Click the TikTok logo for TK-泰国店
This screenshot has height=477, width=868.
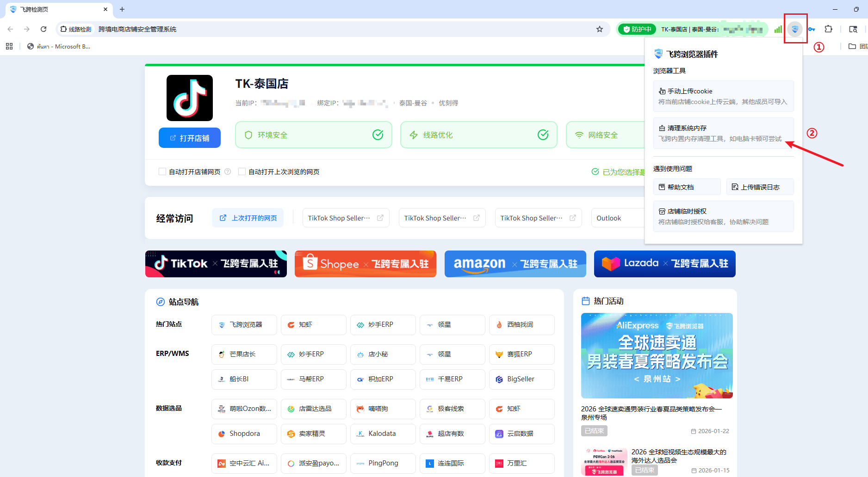[190, 98]
